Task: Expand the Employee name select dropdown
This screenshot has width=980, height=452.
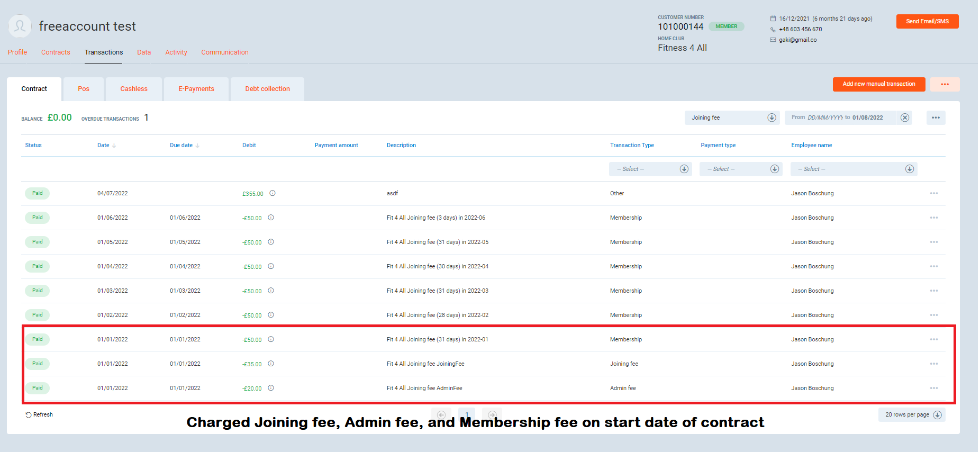Action: coord(909,169)
